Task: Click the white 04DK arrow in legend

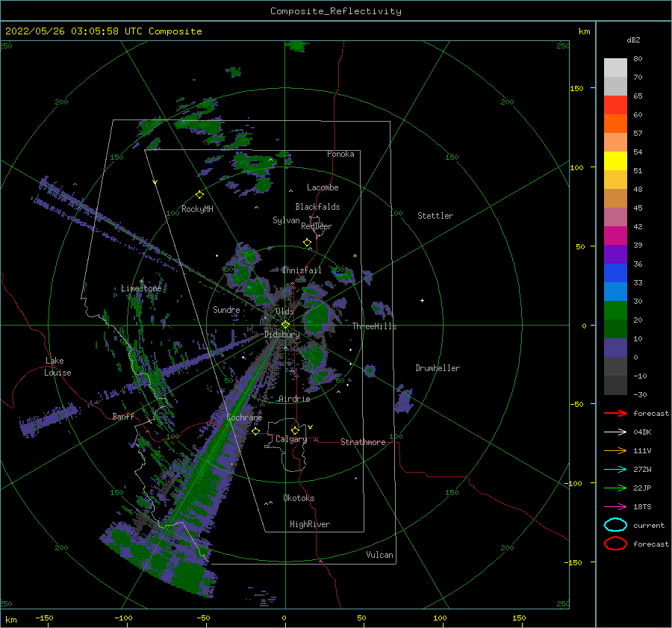Action: pos(615,432)
